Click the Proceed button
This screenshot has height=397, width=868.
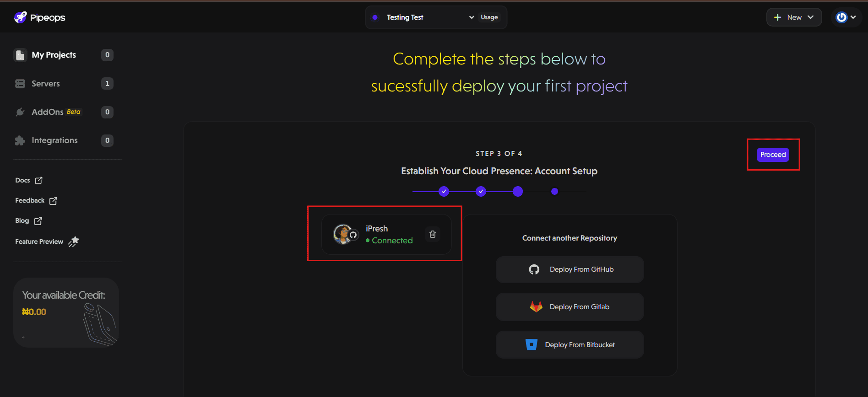coord(773,155)
